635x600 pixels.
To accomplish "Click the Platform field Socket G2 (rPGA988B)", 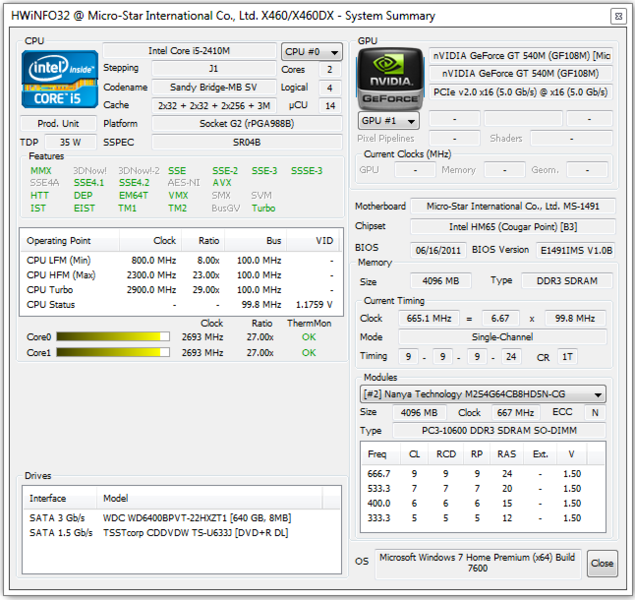I will tap(247, 123).
